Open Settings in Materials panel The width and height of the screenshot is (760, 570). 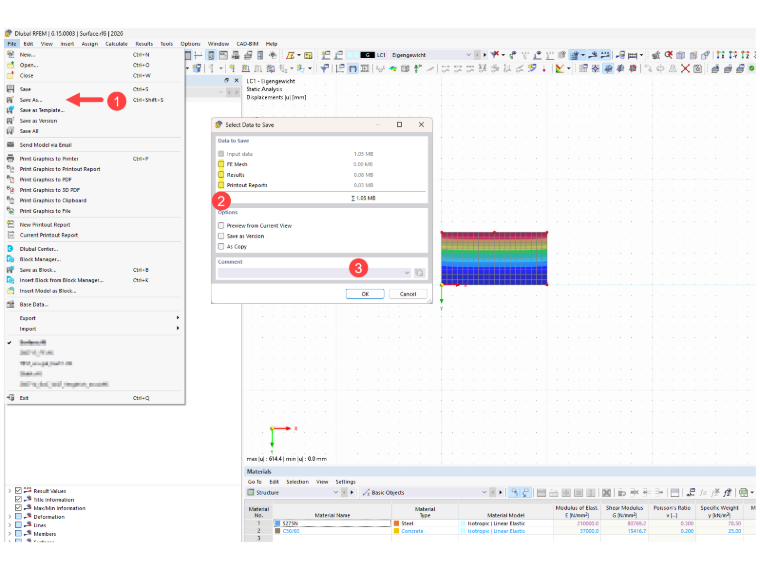[345, 482]
